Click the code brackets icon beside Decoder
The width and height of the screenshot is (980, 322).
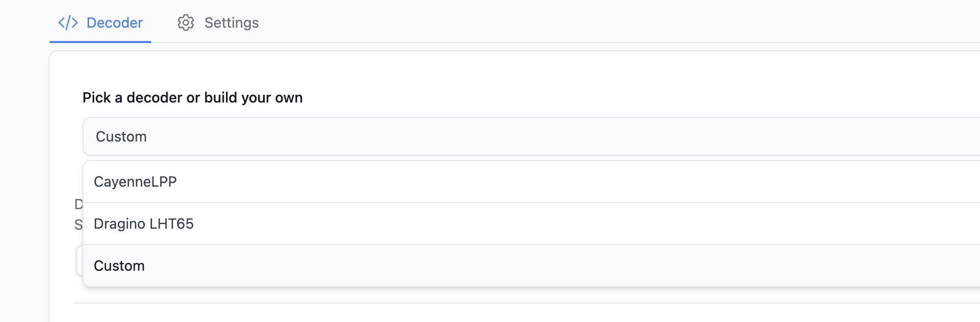click(x=69, y=23)
